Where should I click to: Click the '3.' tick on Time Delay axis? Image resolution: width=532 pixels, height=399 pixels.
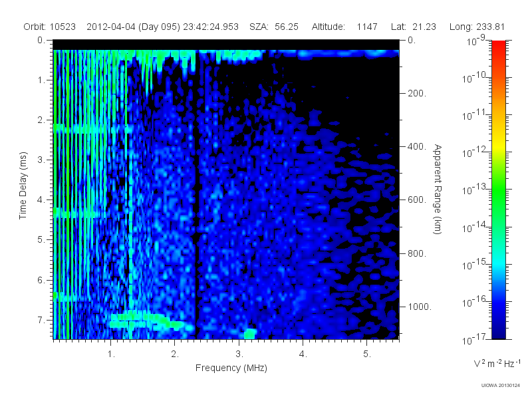coord(41,160)
